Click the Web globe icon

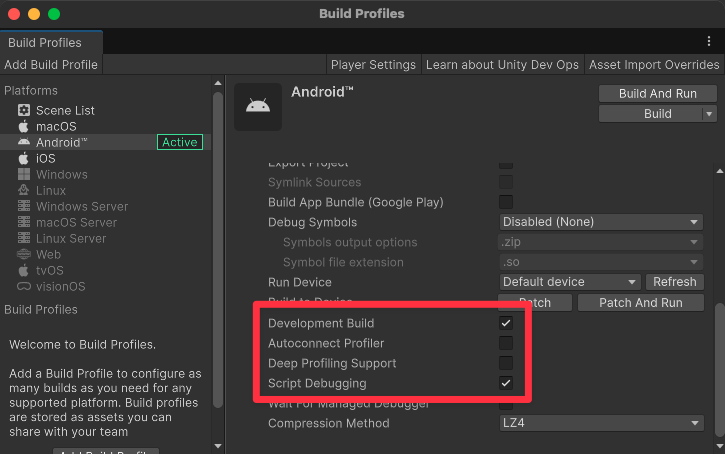(24, 254)
